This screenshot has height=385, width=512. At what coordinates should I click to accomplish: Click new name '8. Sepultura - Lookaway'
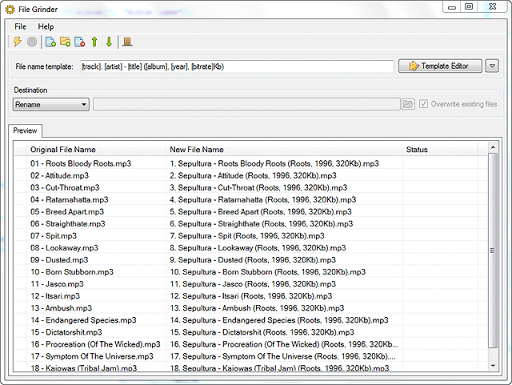click(258, 248)
